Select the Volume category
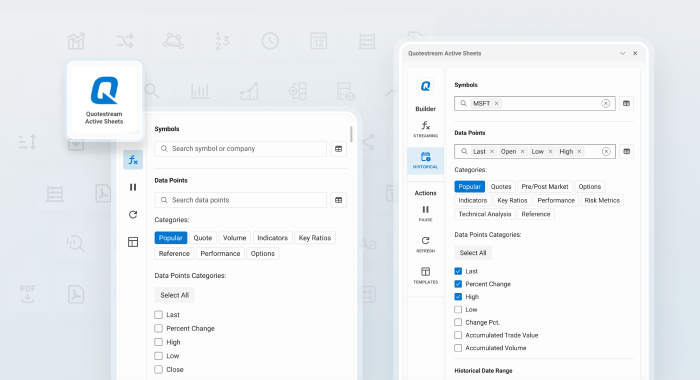 click(234, 238)
